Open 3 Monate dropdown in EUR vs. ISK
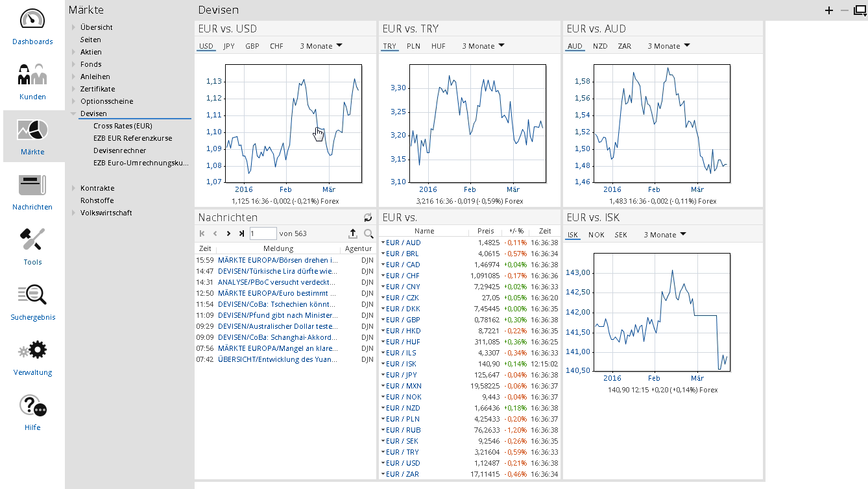This screenshot has width=868, height=489. tap(665, 235)
